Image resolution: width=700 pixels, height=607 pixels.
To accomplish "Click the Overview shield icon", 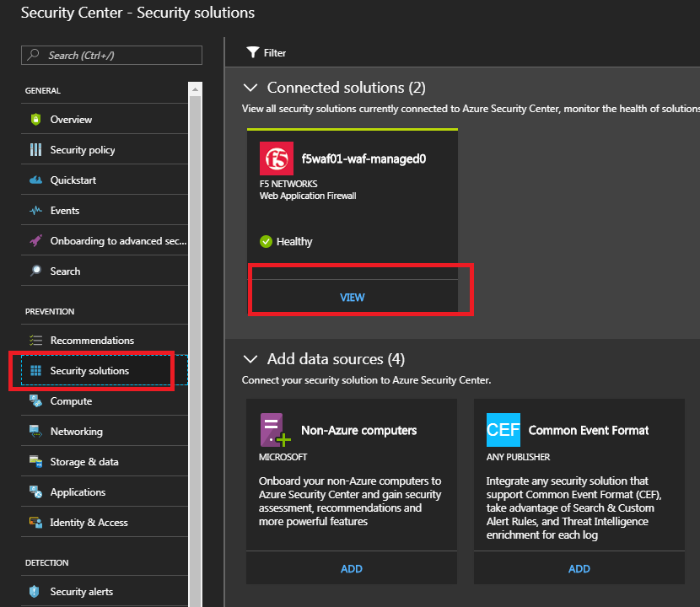I will tap(35, 119).
